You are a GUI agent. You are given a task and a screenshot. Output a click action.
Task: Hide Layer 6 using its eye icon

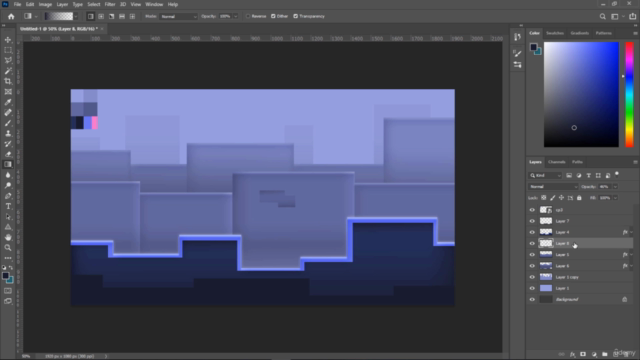[532, 266]
